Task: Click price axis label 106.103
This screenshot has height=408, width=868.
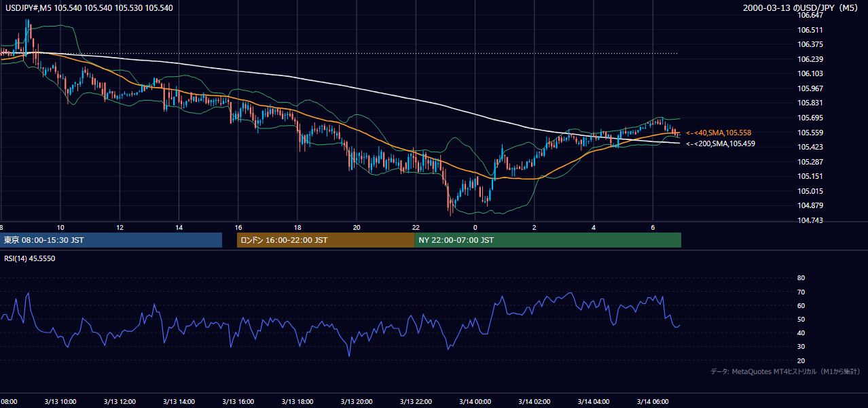Action: (x=810, y=73)
